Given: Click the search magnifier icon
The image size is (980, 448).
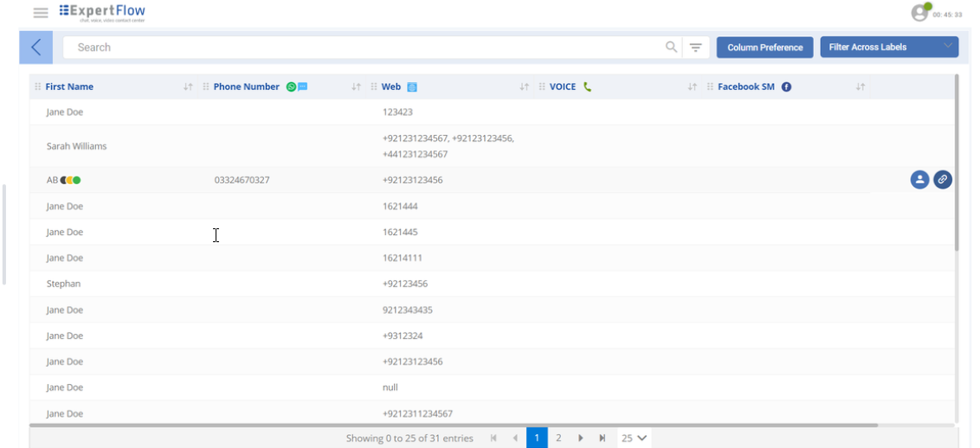Looking at the screenshot, I should pyautogui.click(x=671, y=48).
